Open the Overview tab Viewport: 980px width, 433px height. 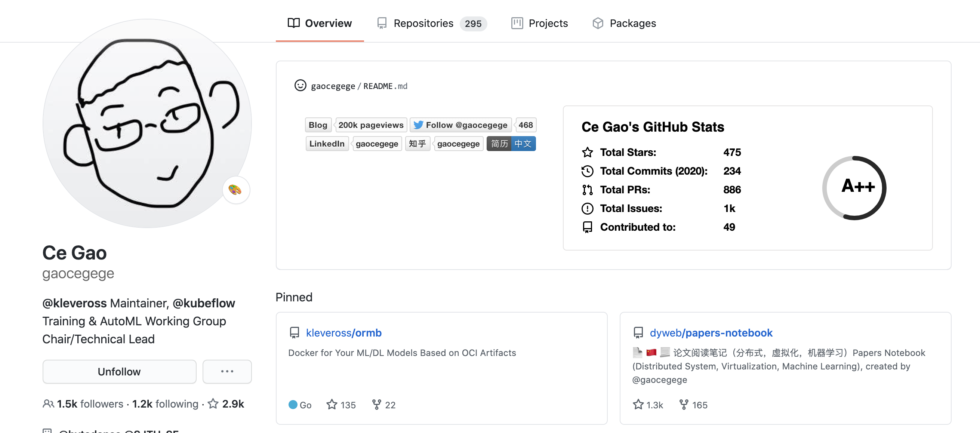pos(320,23)
